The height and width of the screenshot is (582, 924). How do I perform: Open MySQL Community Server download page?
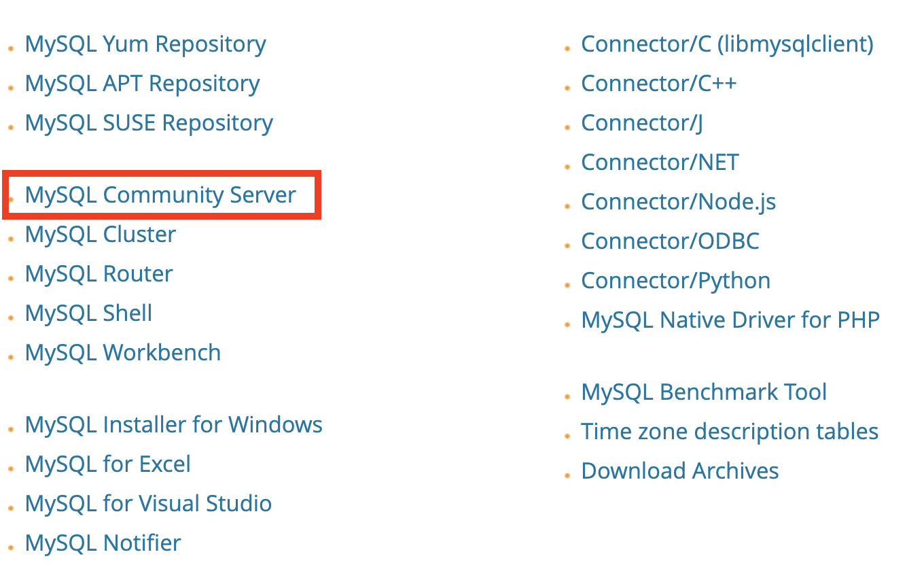[160, 195]
